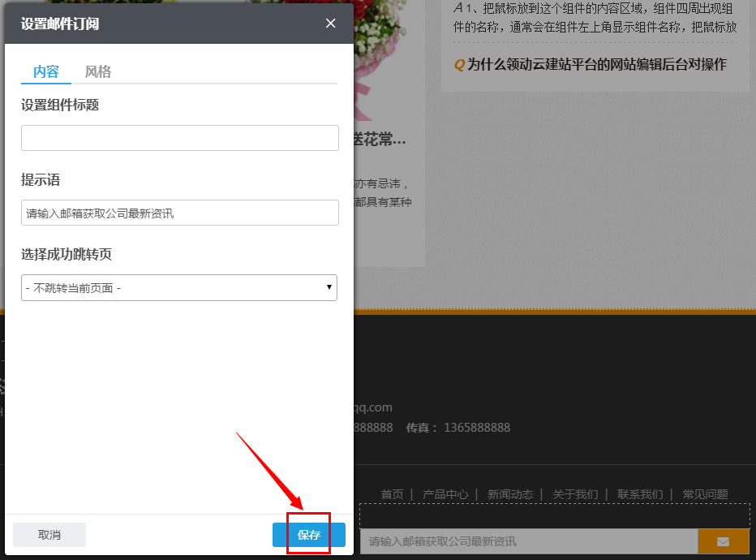Viewport: 756px width, 560px height.
Task: Open the 不跳转当前页面 dropdown
Action: [179, 287]
